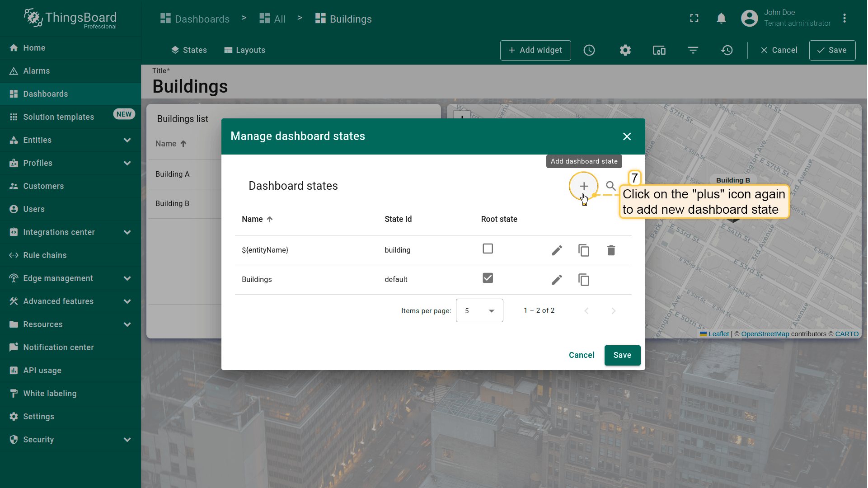868x488 pixels.
Task: Click the plus icon to add dashboard state
Action: coord(584,186)
